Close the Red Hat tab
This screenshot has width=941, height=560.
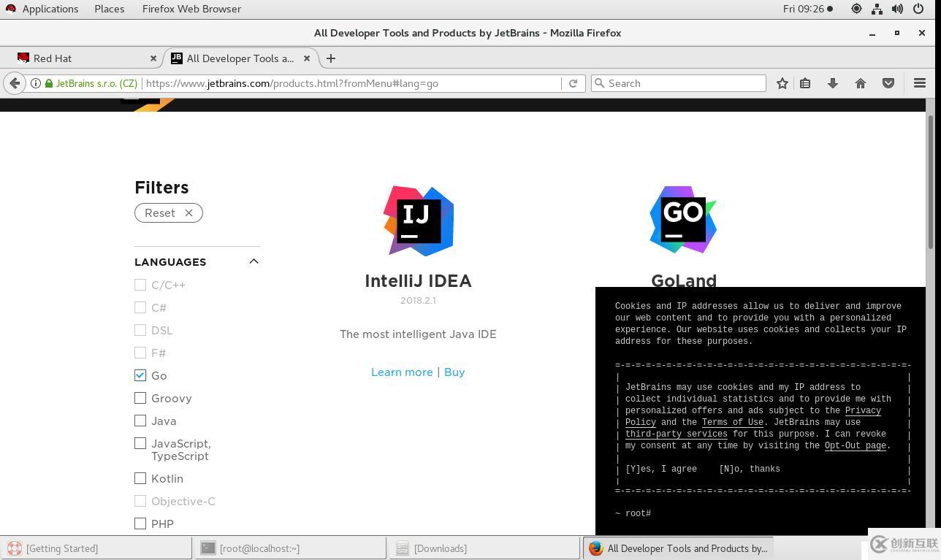tap(153, 58)
